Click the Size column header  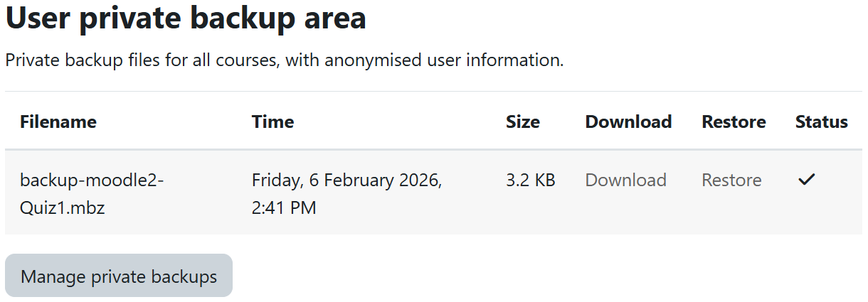(x=522, y=122)
